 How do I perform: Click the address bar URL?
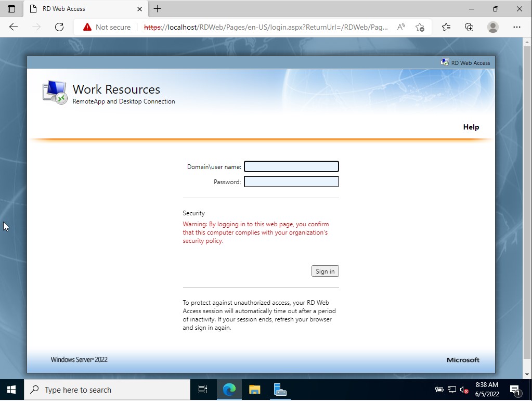[x=266, y=27]
